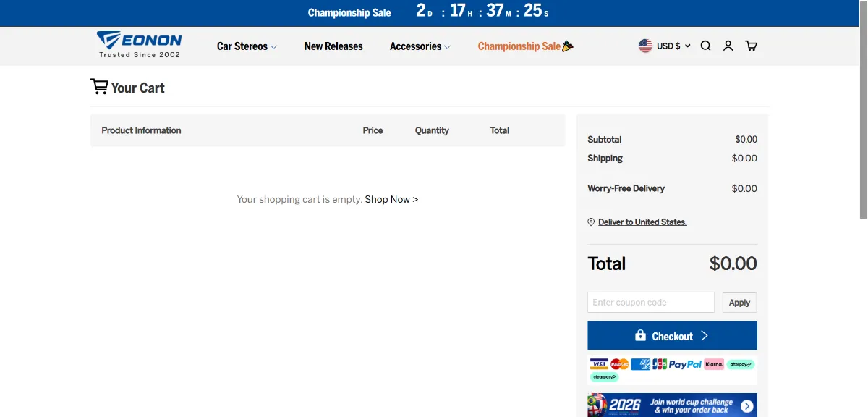This screenshot has width=868, height=417.
Task: Click the Championship Sale countdown banner
Action: 428,12
